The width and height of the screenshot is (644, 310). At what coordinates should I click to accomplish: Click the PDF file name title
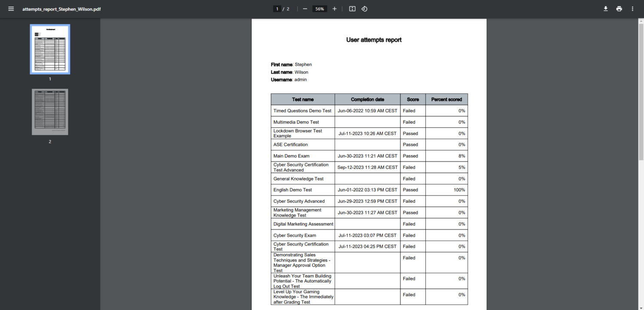click(x=62, y=9)
